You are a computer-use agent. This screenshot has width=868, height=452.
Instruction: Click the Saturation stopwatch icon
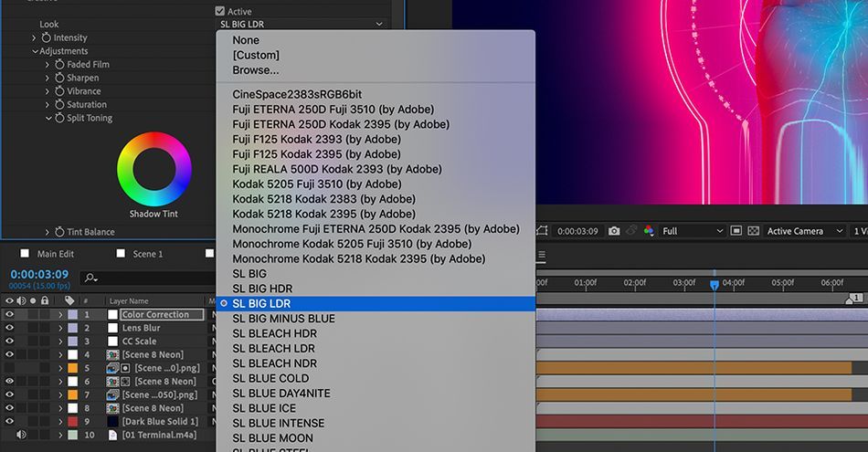(x=59, y=104)
